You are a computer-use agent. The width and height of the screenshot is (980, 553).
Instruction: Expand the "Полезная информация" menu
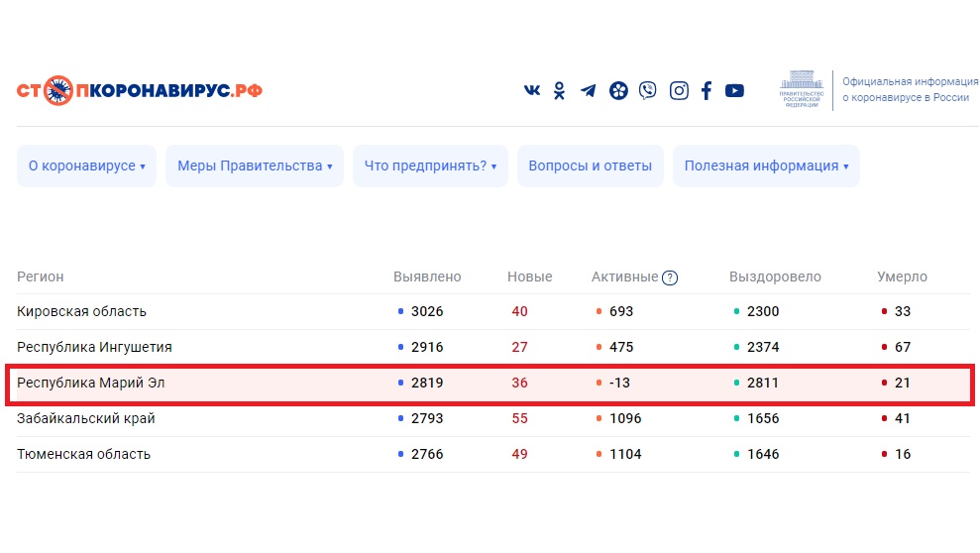pyautogui.click(x=766, y=166)
